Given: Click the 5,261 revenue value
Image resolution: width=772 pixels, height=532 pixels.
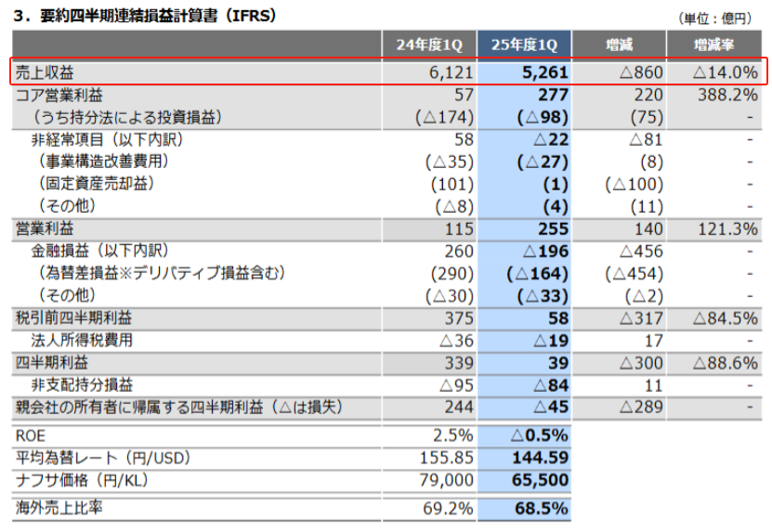Looking at the screenshot, I should (545, 72).
